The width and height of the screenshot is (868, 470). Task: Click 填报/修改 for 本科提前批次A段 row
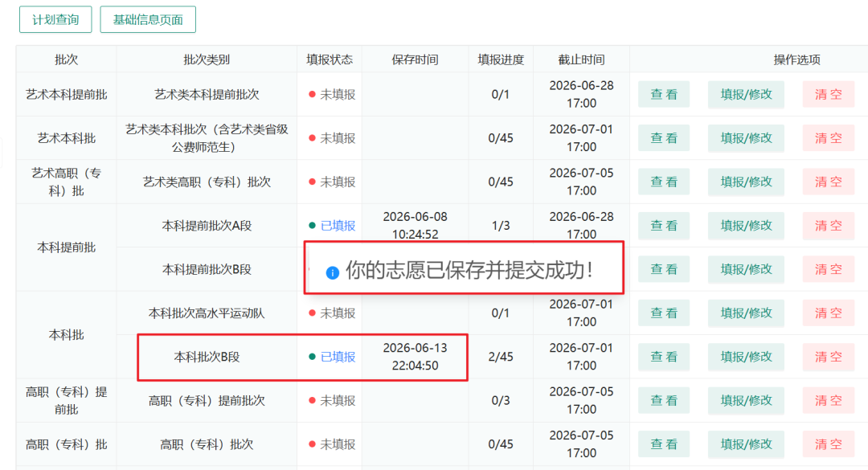pos(746,225)
